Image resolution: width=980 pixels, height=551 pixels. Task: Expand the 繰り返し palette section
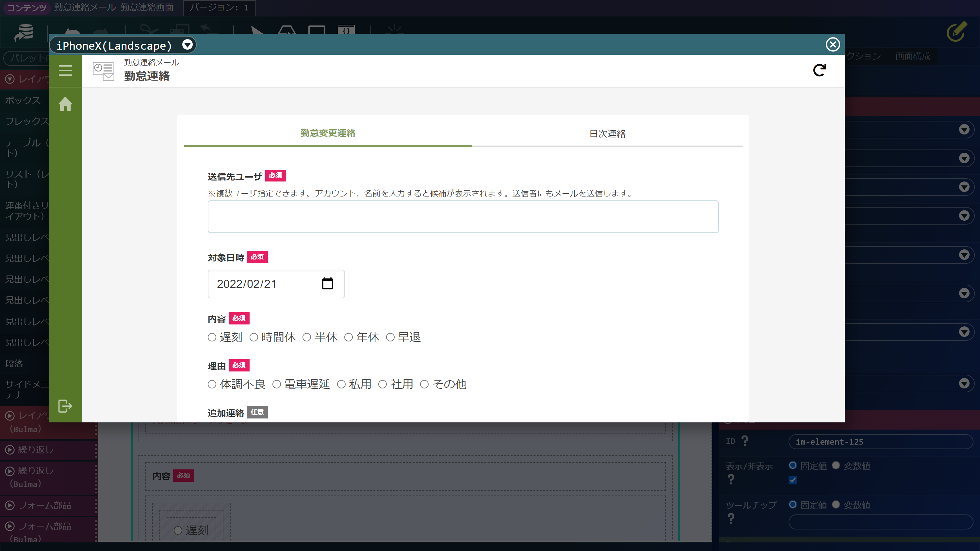[x=10, y=449]
